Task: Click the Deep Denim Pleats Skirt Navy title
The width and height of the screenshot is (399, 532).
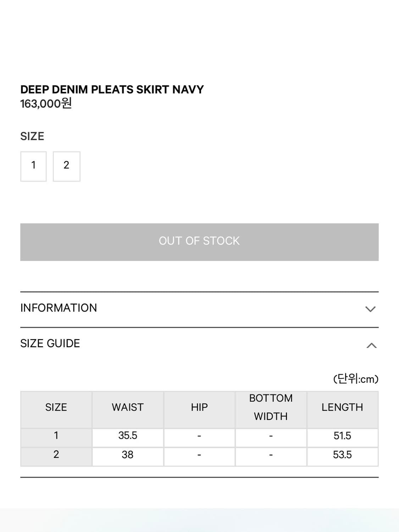Action: (112, 89)
